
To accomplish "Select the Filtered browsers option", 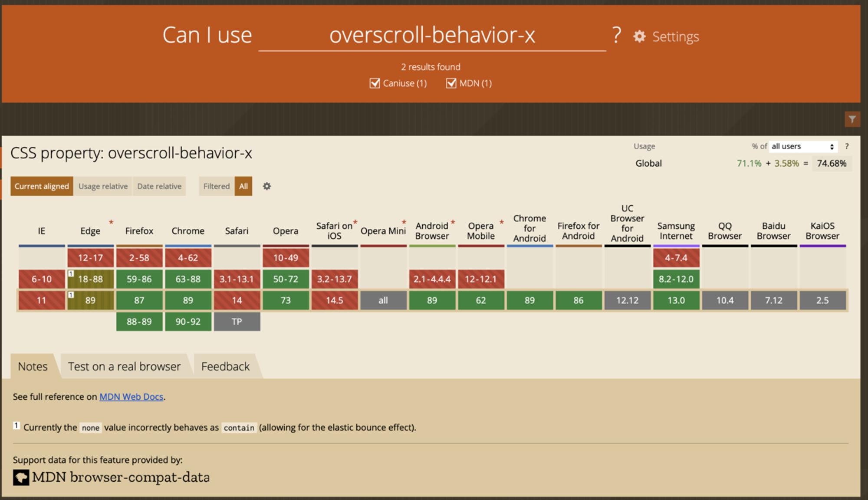I will coord(217,186).
